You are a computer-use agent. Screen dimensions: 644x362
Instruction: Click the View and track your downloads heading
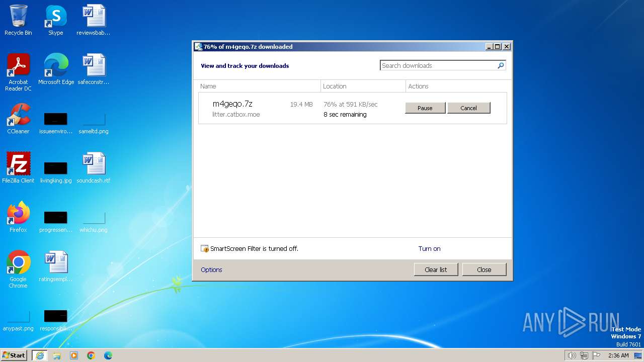click(x=245, y=66)
